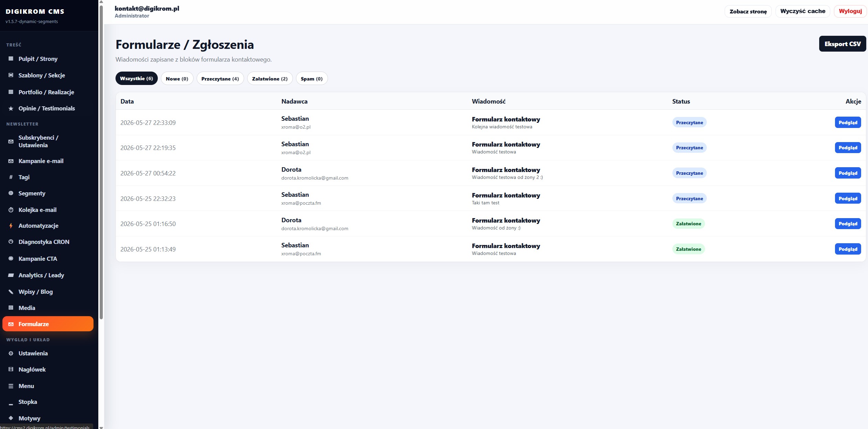Image resolution: width=868 pixels, height=429 pixels.
Task: Click the envelope icon beside Subskrybenci / Ustawienia
Action: coord(11,141)
